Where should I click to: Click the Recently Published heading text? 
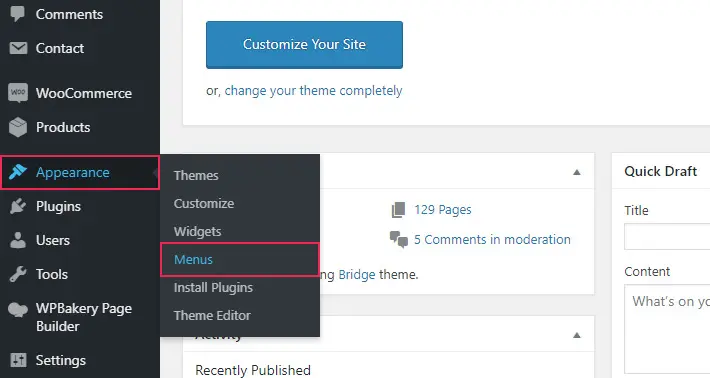[253, 370]
